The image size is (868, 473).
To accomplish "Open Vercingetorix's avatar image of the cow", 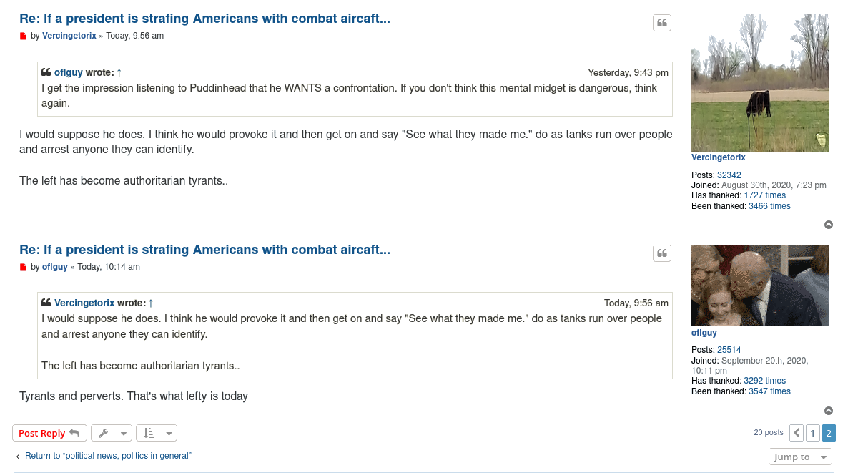I will (760, 83).
